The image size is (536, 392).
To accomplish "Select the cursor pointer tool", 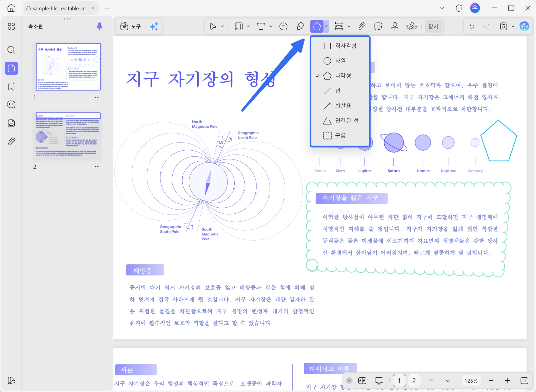I will (213, 26).
